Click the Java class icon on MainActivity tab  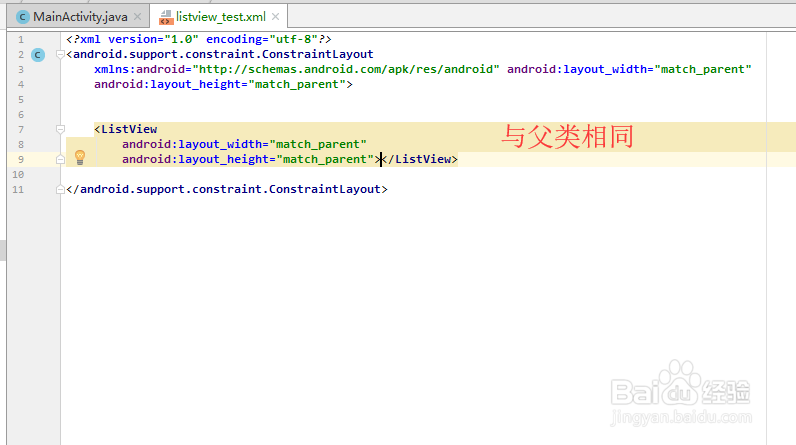point(22,17)
